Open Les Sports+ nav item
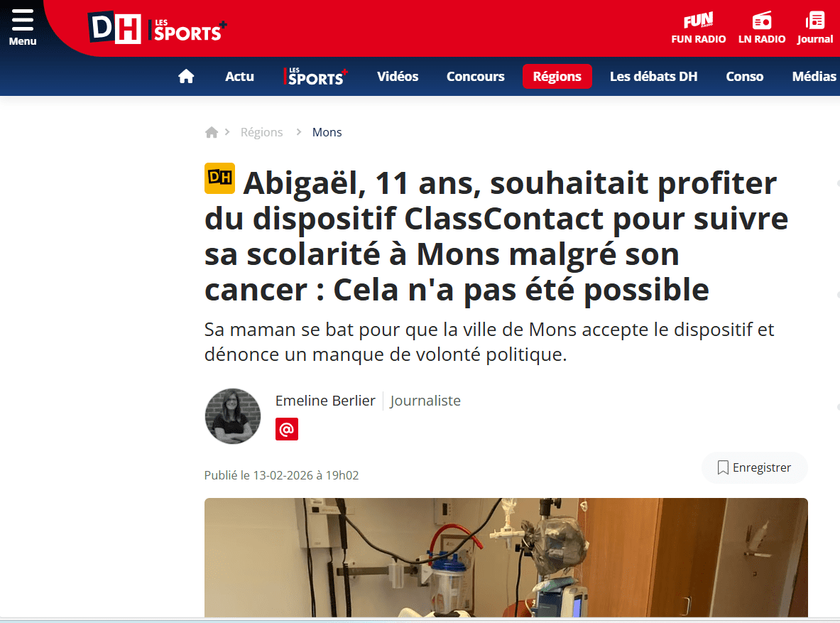The height and width of the screenshot is (623, 840). click(315, 77)
